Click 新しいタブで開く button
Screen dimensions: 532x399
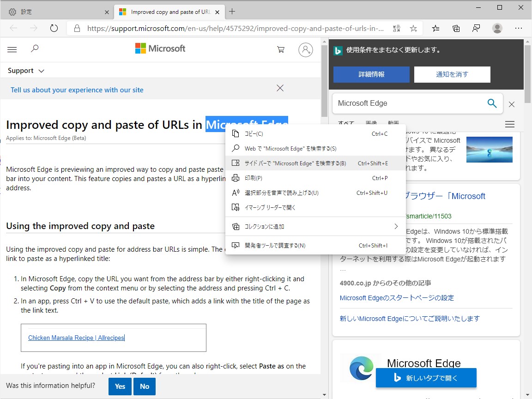[x=426, y=378]
